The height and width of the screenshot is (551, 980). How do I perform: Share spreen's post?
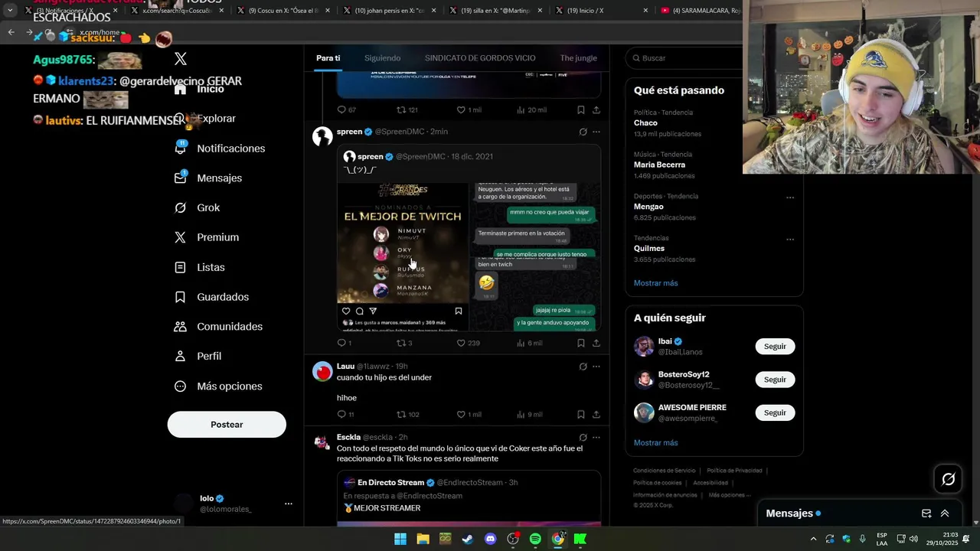[x=596, y=343]
